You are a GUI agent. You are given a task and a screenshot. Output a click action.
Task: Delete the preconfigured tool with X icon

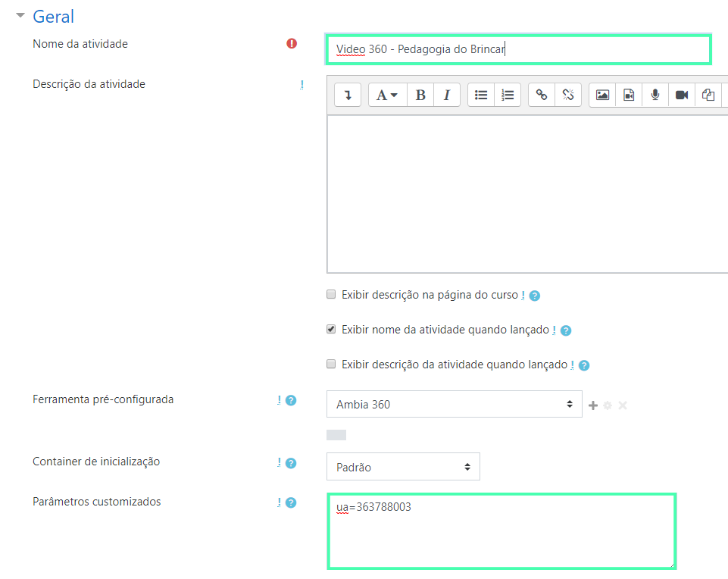tap(623, 405)
